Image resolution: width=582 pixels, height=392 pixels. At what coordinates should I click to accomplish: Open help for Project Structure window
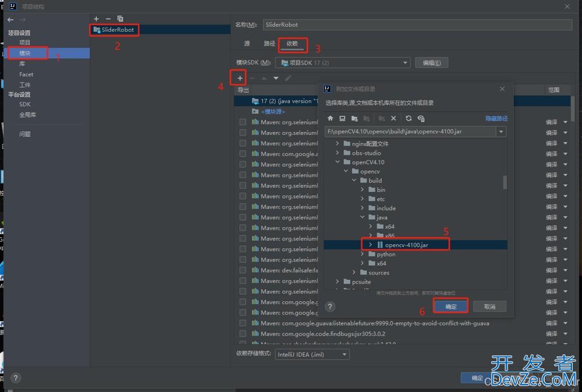[15, 378]
